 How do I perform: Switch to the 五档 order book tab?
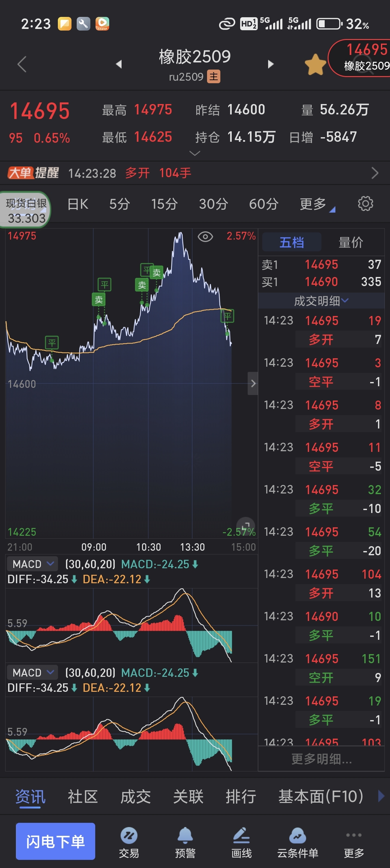[292, 242]
